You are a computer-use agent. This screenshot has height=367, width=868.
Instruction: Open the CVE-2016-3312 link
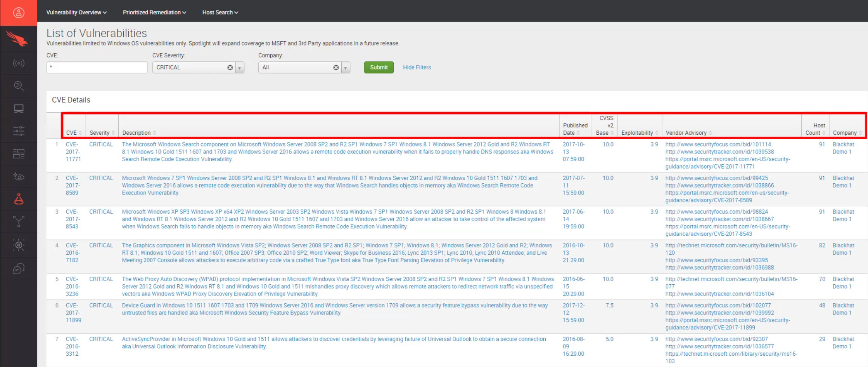coord(73,346)
